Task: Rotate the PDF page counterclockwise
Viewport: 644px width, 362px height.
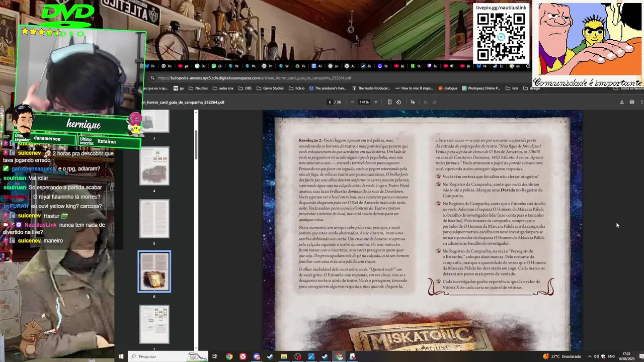Action: click(398, 102)
